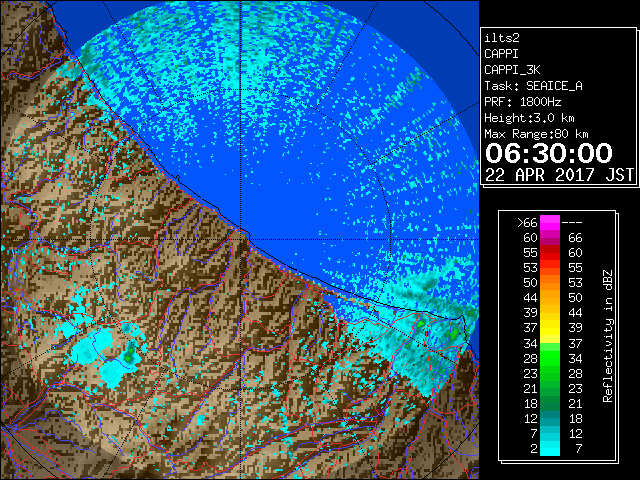Click the '>66' legend label

coord(527,223)
